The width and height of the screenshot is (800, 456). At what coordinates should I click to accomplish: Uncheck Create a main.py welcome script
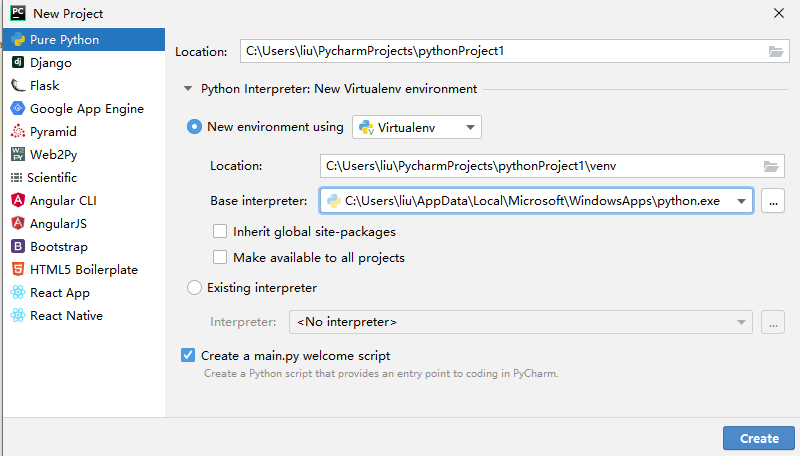pyautogui.click(x=188, y=355)
